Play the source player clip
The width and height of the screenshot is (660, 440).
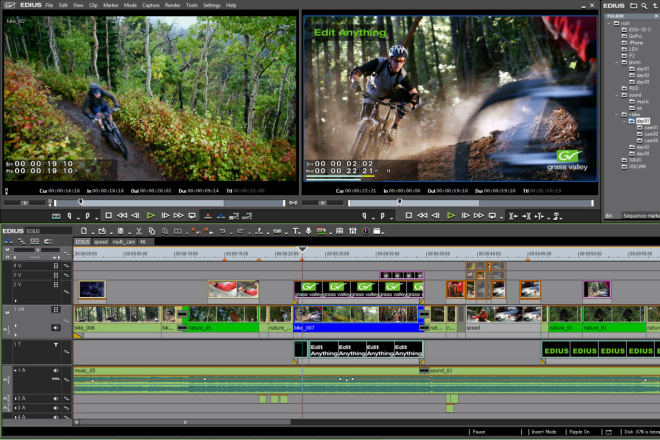150,216
